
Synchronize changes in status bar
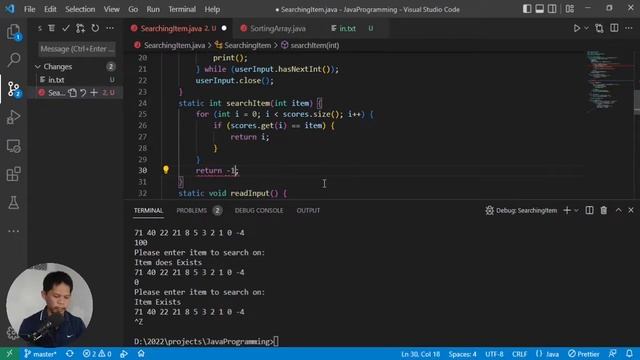[70, 354]
